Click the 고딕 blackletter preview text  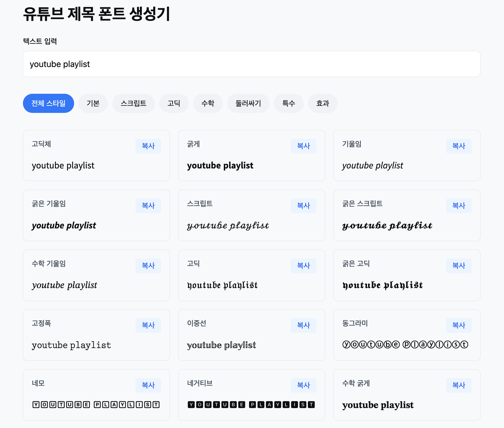(x=222, y=285)
